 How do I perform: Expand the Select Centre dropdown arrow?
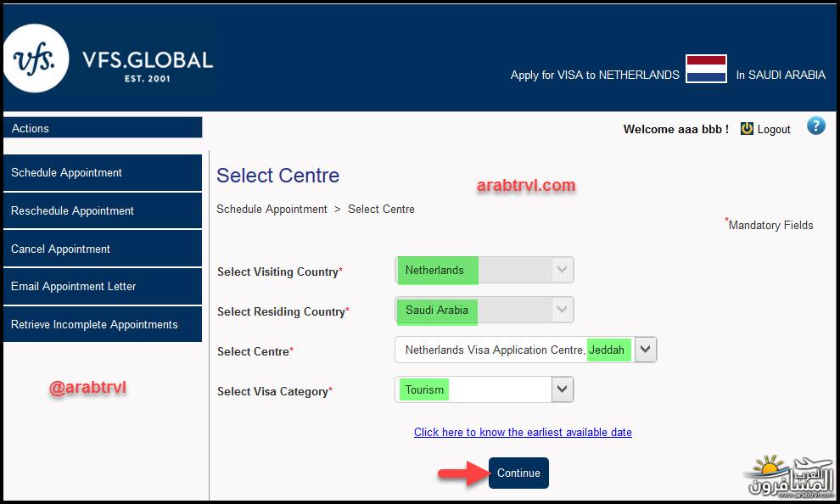tap(646, 350)
